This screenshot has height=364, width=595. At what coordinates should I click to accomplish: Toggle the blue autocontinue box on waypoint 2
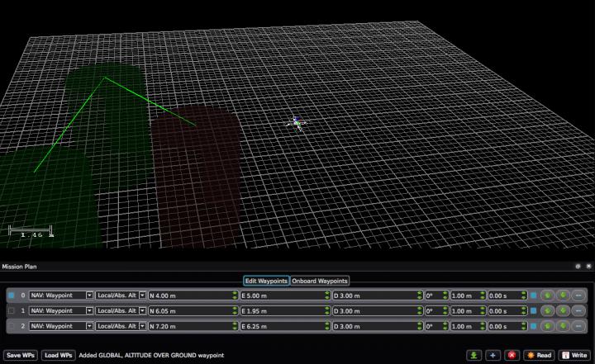coord(533,327)
